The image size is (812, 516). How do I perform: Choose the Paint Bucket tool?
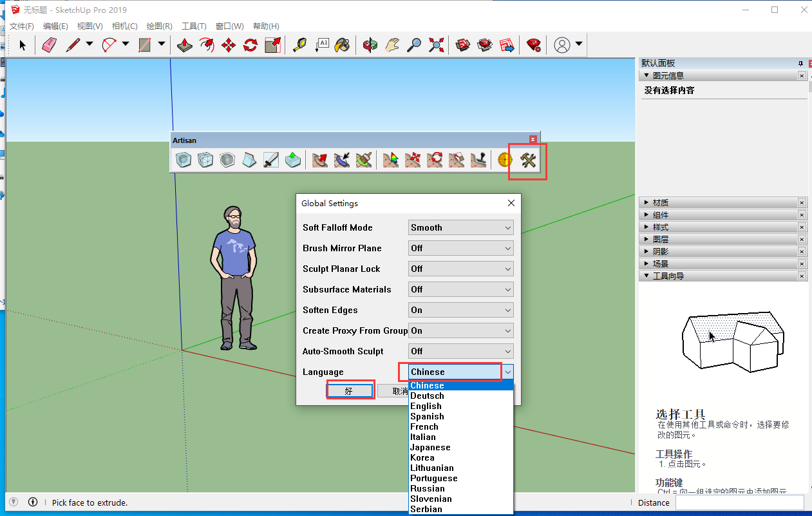(343, 44)
